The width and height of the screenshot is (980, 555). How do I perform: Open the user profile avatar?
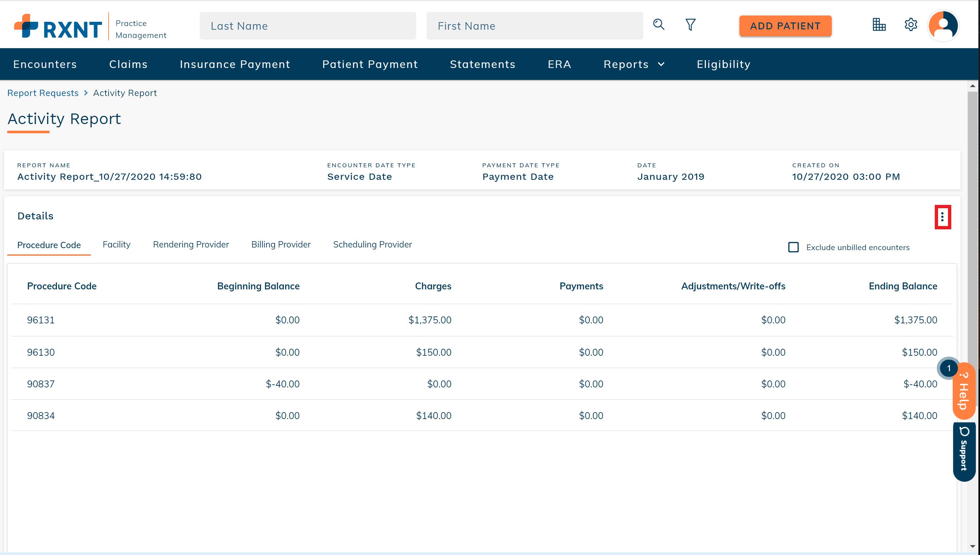pyautogui.click(x=943, y=25)
